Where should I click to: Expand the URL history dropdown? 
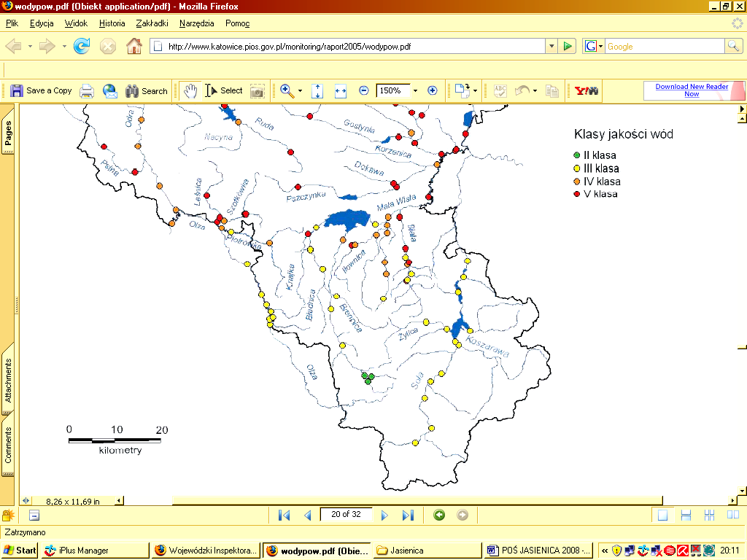tap(551, 46)
